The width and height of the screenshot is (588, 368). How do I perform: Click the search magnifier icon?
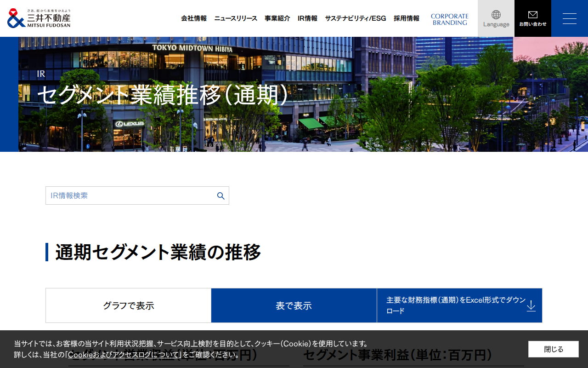pyautogui.click(x=221, y=196)
